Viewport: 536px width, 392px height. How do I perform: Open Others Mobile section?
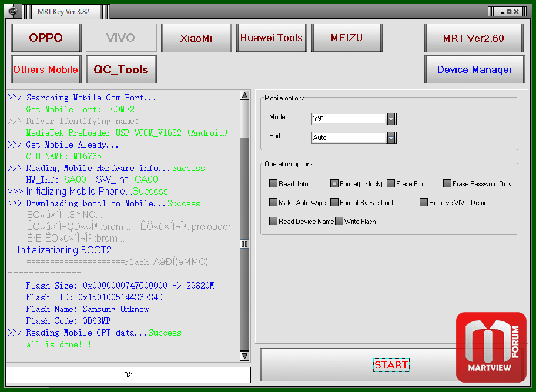tap(46, 69)
